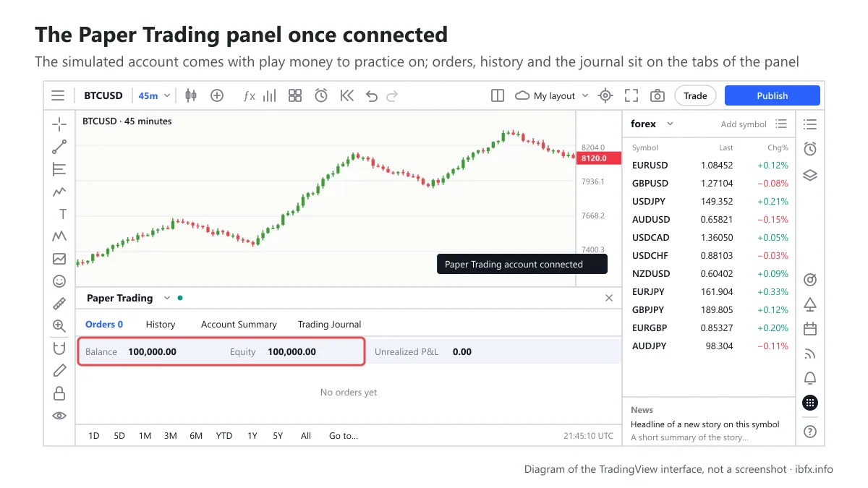
Task: Open the chart layout split selector
Action: (x=498, y=95)
